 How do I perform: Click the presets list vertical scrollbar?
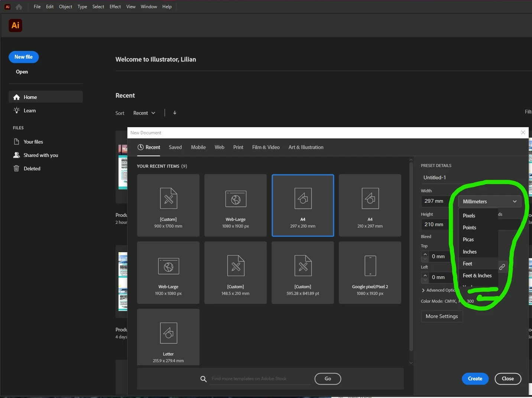point(411,256)
